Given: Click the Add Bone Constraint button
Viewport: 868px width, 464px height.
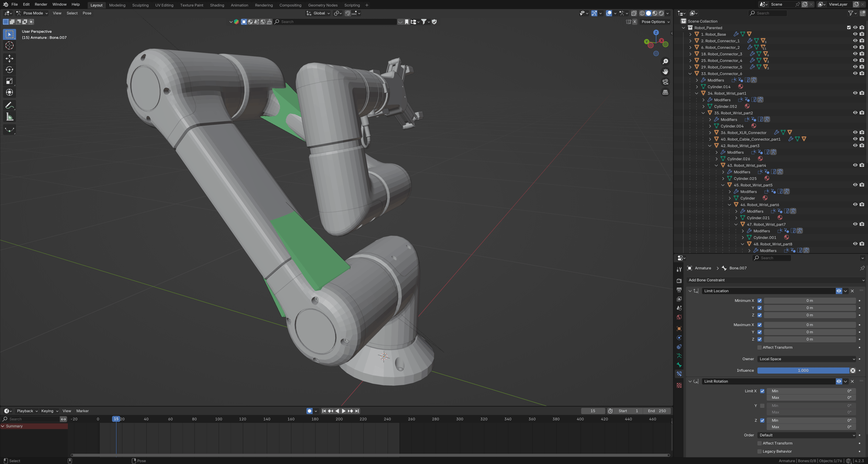Looking at the screenshot, I should point(776,280).
